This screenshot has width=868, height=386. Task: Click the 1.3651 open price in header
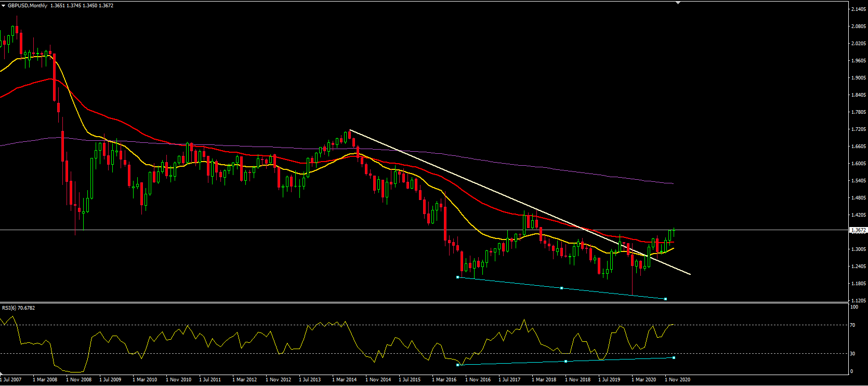[58, 6]
